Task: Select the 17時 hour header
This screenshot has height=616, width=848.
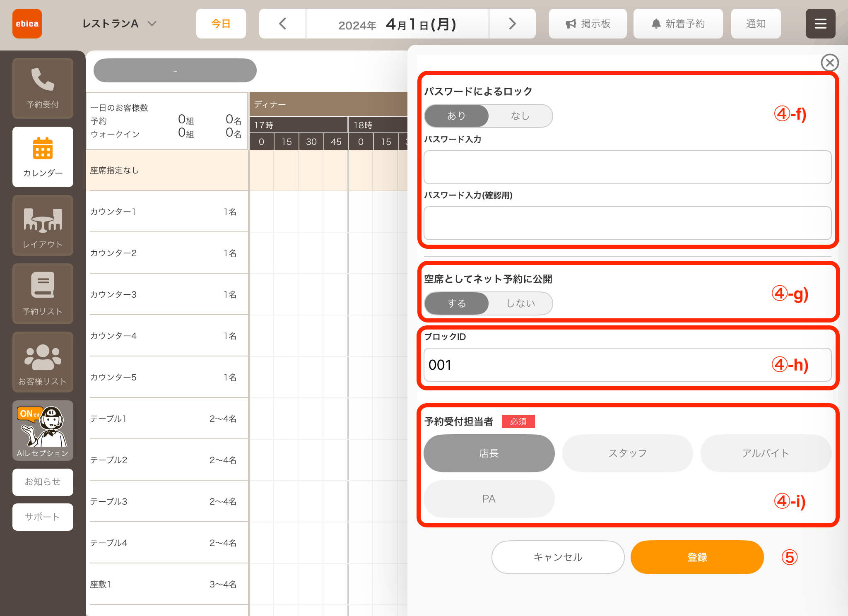Action: (x=298, y=125)
